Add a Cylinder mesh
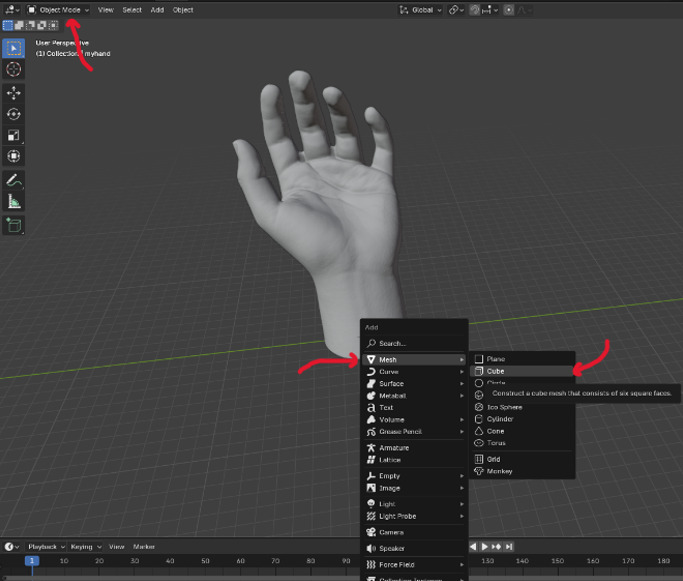The image size is (683, 581). [522, 419]
